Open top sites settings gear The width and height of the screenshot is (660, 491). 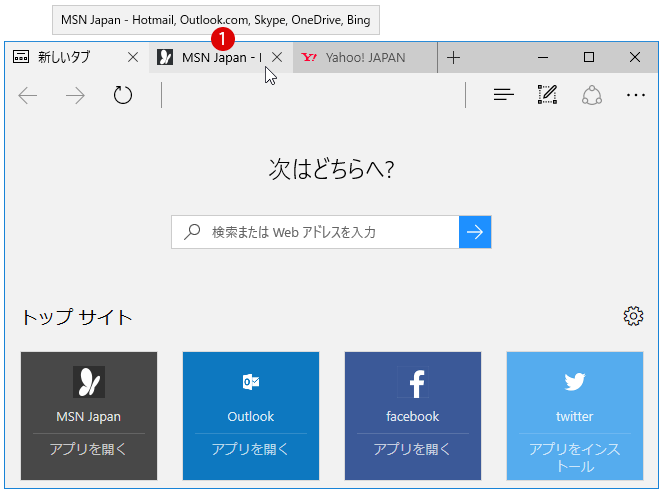click(633, 316)
